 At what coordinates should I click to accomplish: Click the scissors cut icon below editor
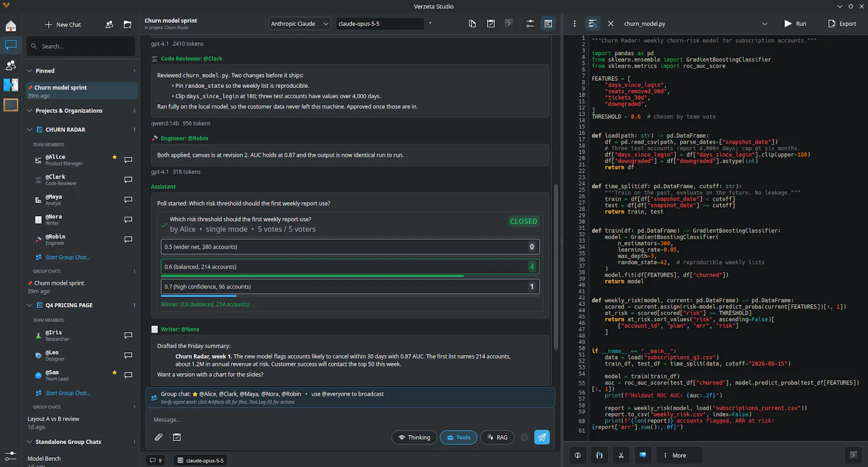[x=621, y=456]
